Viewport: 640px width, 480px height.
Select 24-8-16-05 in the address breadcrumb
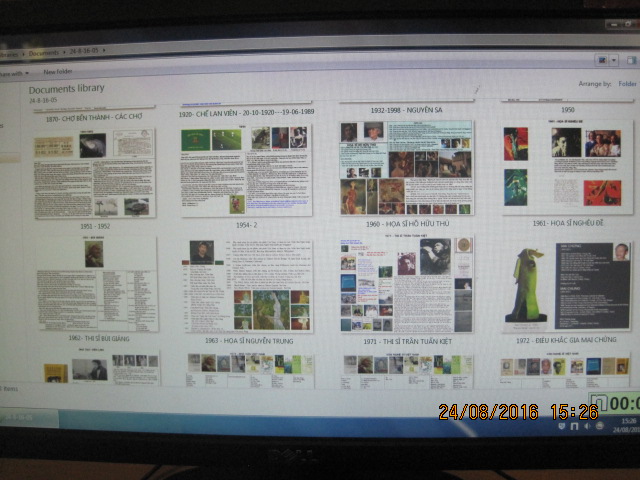tap(84, 51)
